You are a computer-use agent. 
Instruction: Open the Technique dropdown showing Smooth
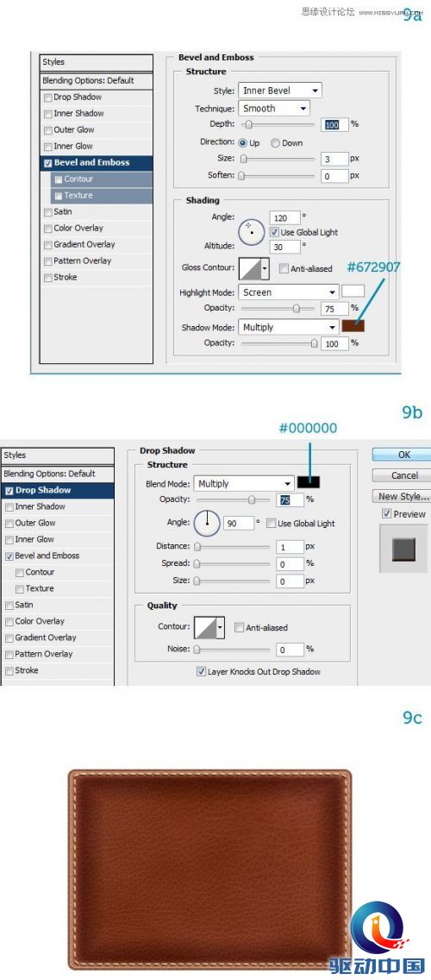pyautogui.click(x=273, y=108)
